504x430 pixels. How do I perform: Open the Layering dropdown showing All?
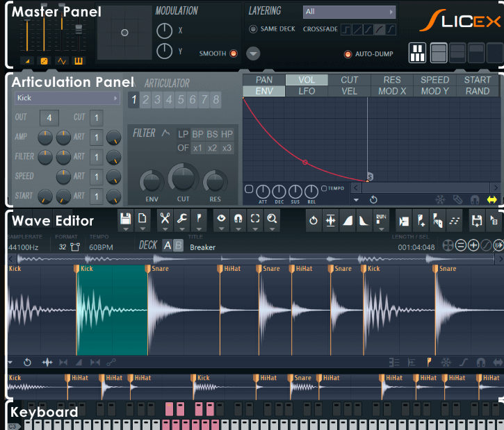click(x=349, y=12)
